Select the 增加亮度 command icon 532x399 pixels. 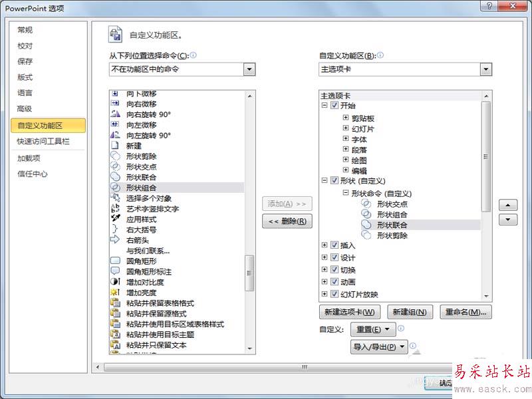[115, 292]
